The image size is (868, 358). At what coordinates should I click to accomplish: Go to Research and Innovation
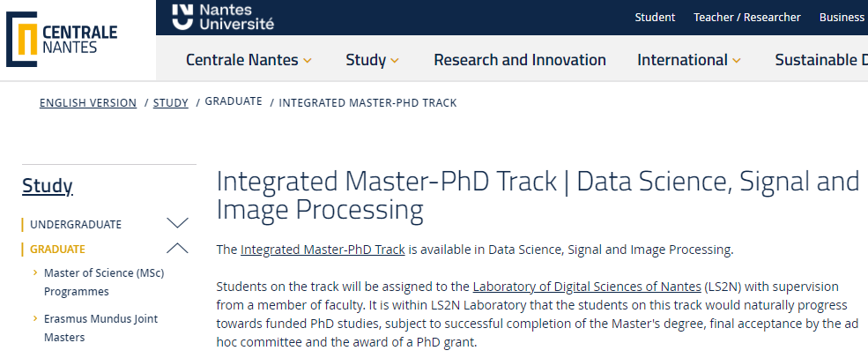(x=520, y=60)
